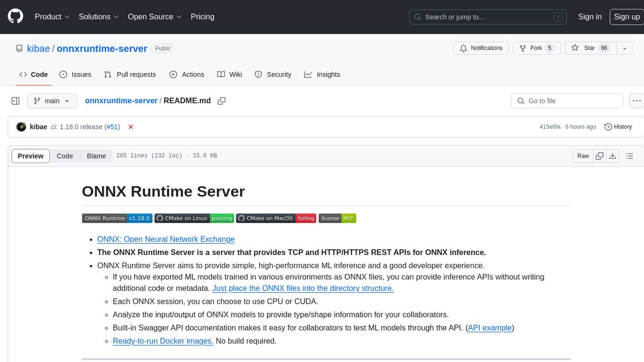The image size is (644, 362).
Task: Open repository Notifications
Action: [481, 48]
